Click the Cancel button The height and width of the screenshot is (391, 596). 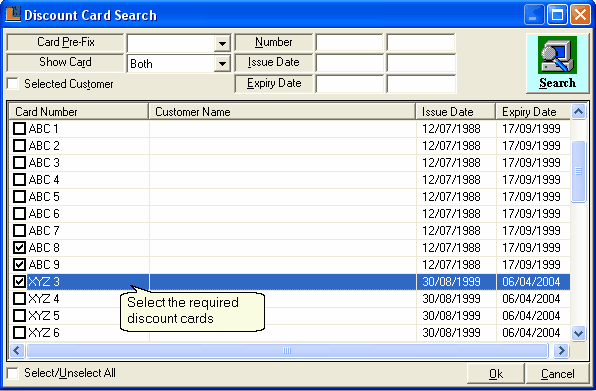558,374
